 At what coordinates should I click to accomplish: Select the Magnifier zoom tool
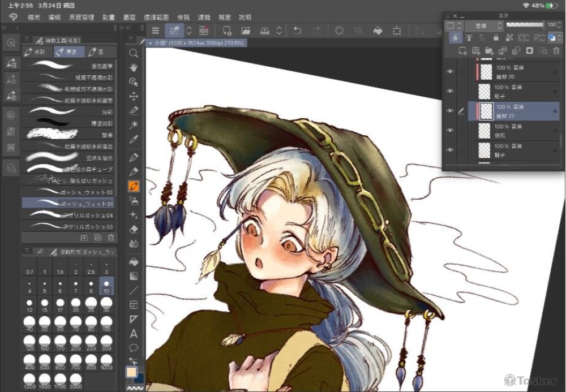pyautogui.click(x=134, y=53)
